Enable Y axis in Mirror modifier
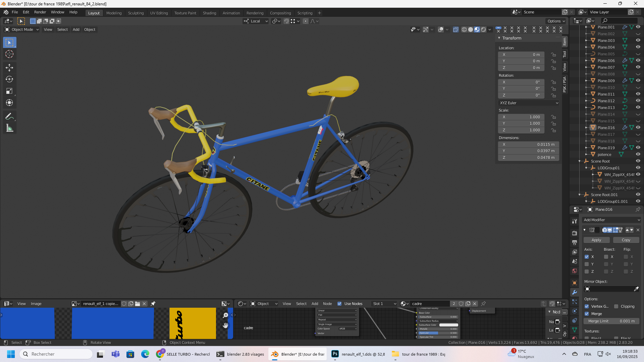The height and width of the screenshot is (362, 644). pos(587,264)
